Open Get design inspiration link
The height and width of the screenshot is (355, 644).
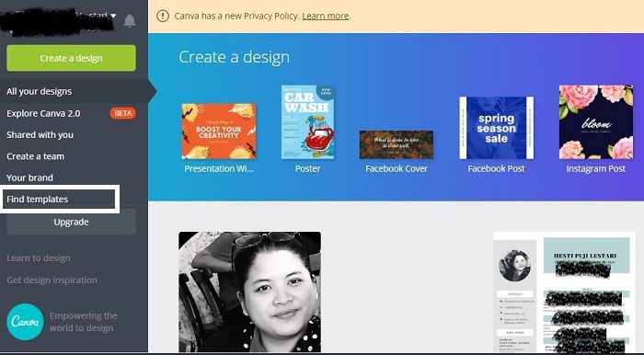(52, 281)
